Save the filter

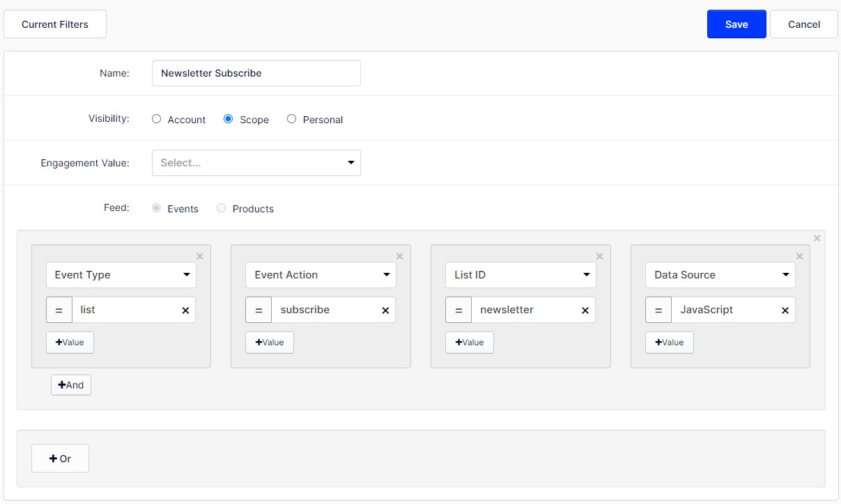pyautogui.click(x=736, y=24)
